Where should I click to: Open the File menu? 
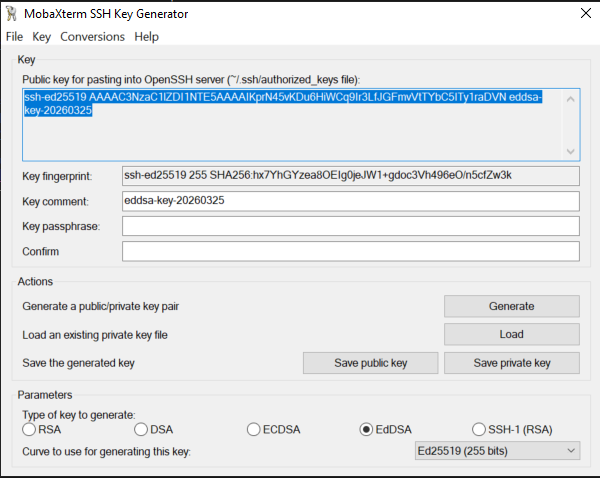(x=15, y=37)
